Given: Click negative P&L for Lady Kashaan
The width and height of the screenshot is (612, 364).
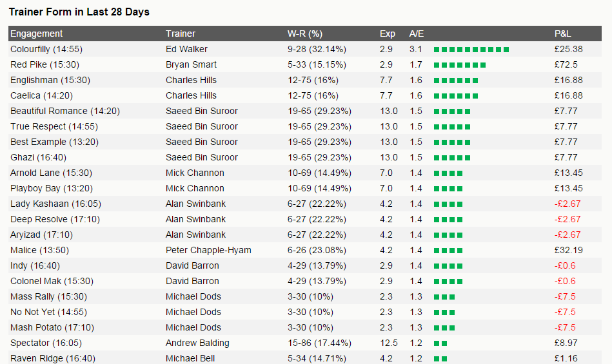Looking at the screenshot, I should pyautogui.click(x=567, y=204).
